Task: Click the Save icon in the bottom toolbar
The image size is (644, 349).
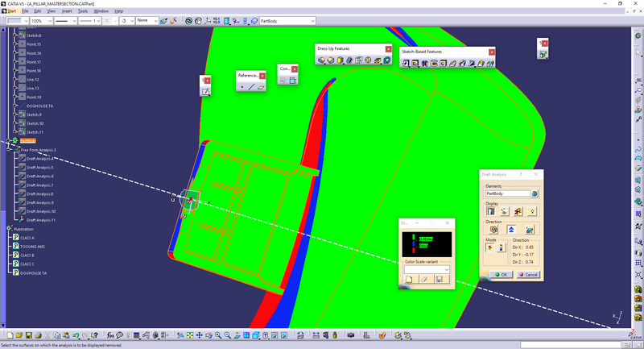Action: (x=29, y=334)
